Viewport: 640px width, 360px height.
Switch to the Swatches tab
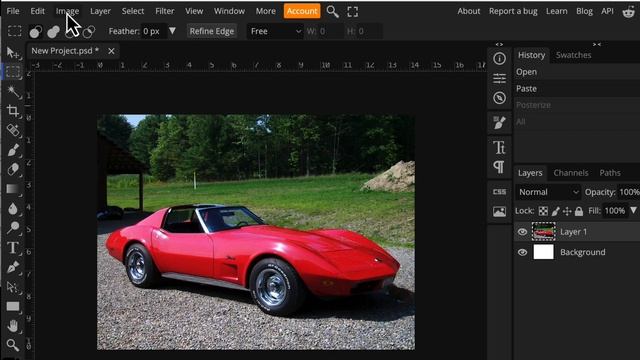pos(573,55)
